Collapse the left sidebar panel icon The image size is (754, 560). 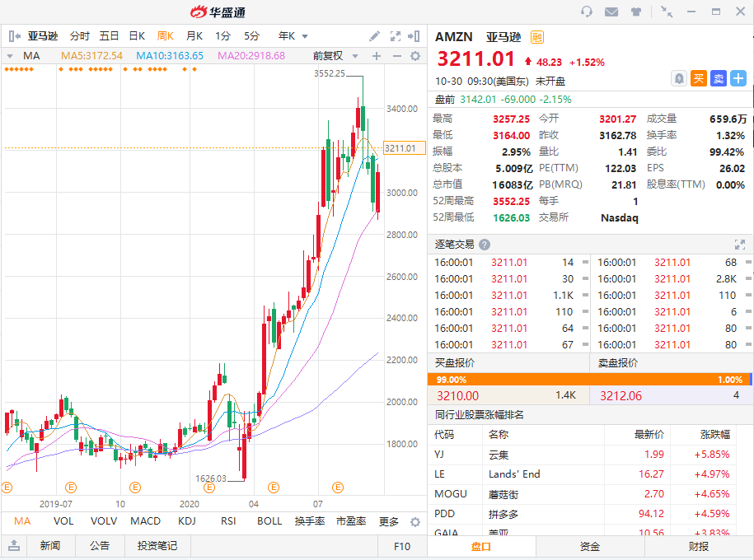click(x=15, y=36)
